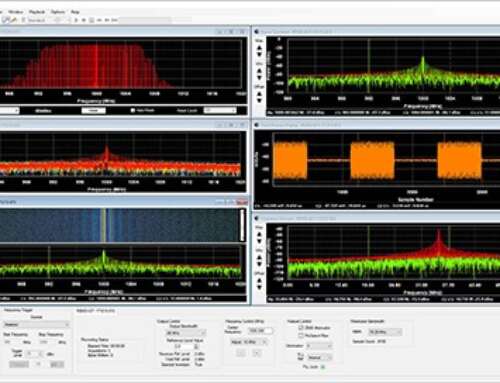Viewport: 500px width, 383px height.
Task: Click the title icon of the orange time-domain panel
Action: (257, 125)
